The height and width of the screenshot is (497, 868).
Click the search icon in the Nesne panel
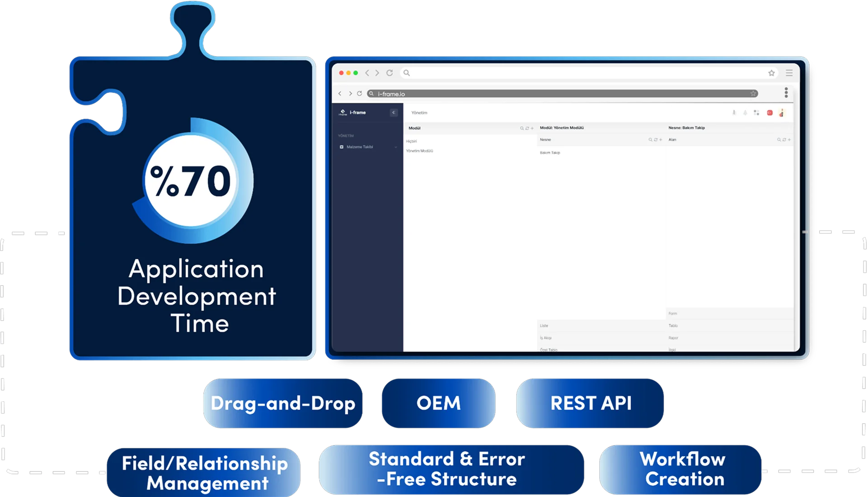click(650, 140)
